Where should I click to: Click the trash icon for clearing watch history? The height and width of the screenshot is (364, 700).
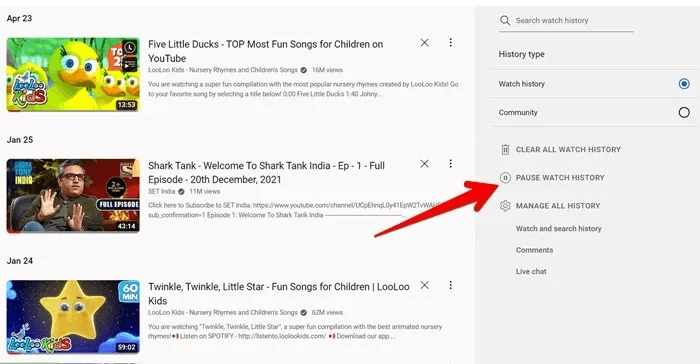point(505,150)
